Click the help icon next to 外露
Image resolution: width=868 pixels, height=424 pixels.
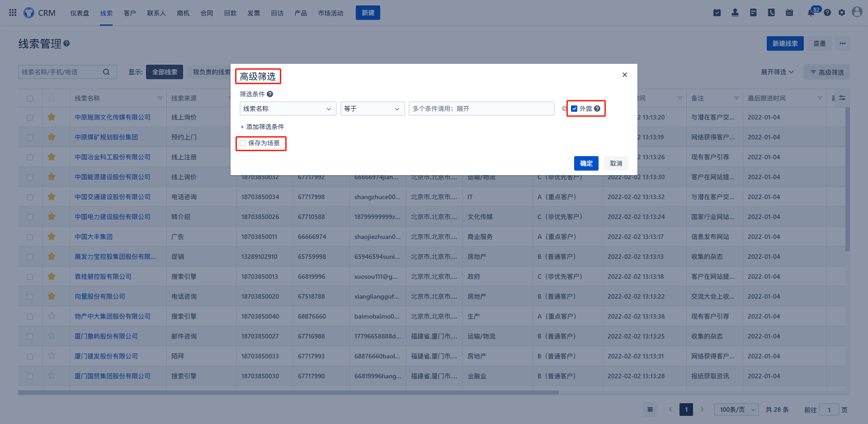pyautogui.click(x=597, y=109)
